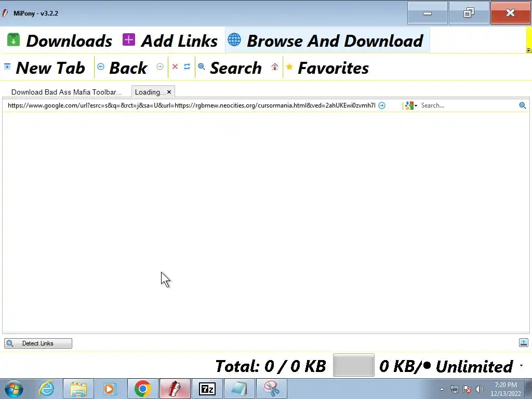Expand the yellow toolbar overflow arrow
532x399 pixels.
[528, 50]
